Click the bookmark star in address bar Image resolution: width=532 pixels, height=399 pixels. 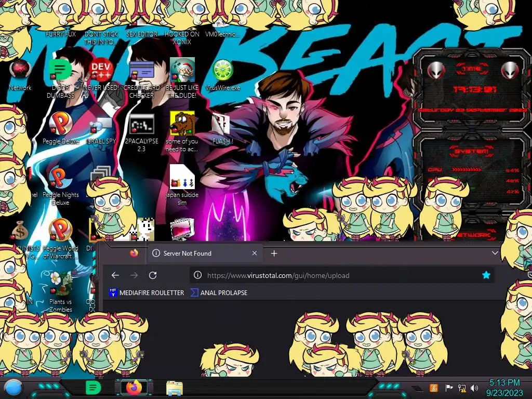[x=486, y=275]
